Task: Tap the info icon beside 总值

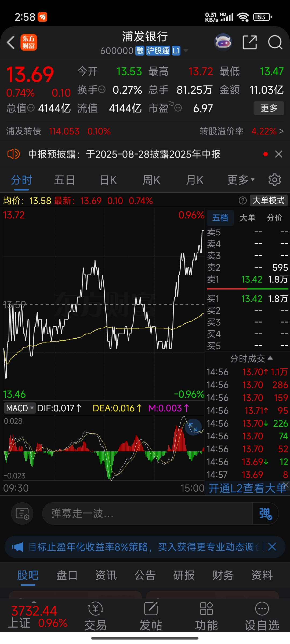Action: coord(31,108)
